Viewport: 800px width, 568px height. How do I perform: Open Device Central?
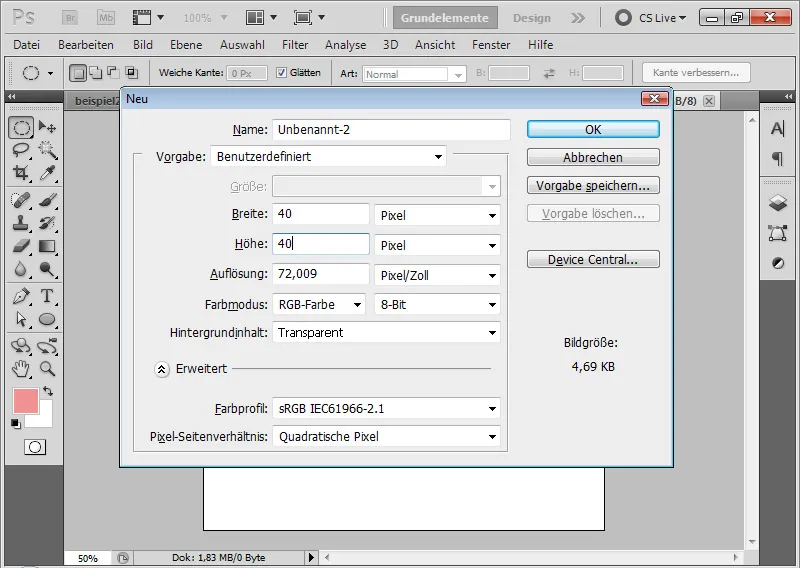(593, 259)
